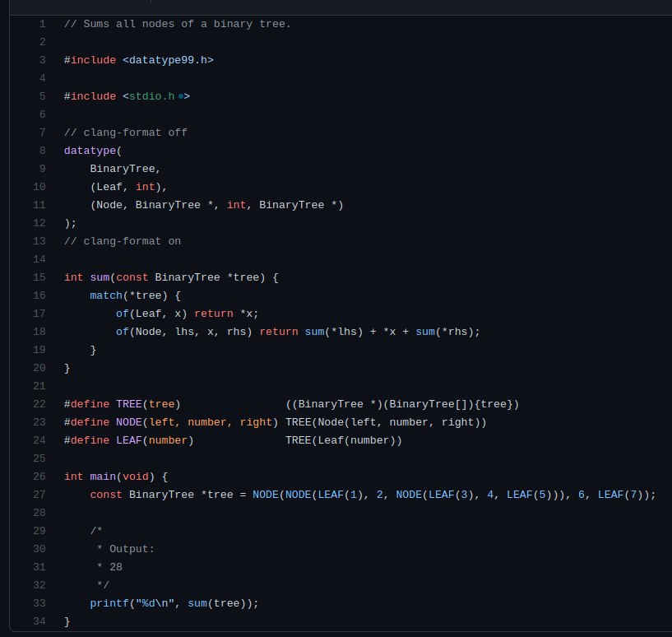Click LEAF(5) in tree initializer
The image size is (672, 637).
(x=529, y=495)
